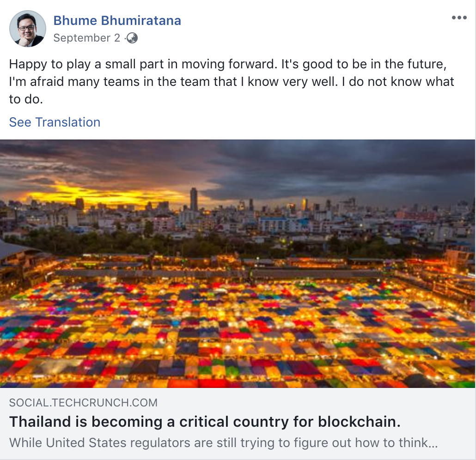Viewport: 476px width, 460px height.
Task: Open the night market article image
Action: (238, 263)
